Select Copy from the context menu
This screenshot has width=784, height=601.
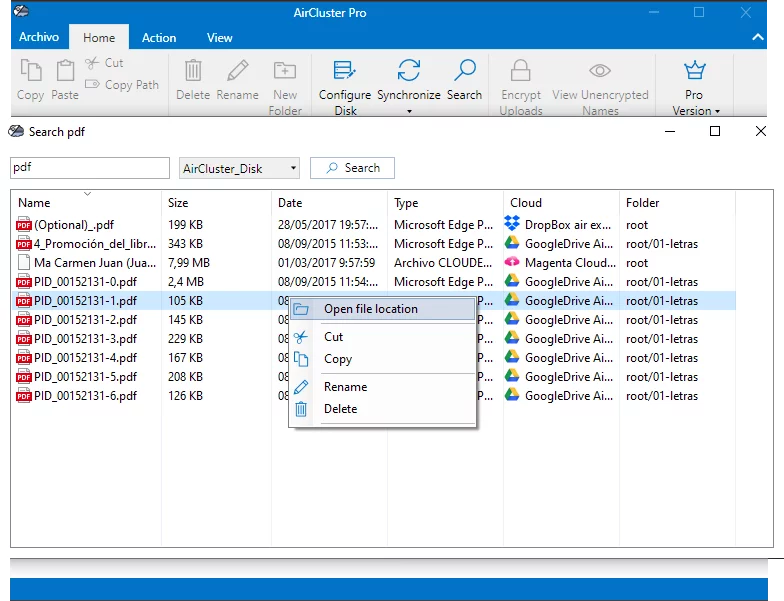338,359
